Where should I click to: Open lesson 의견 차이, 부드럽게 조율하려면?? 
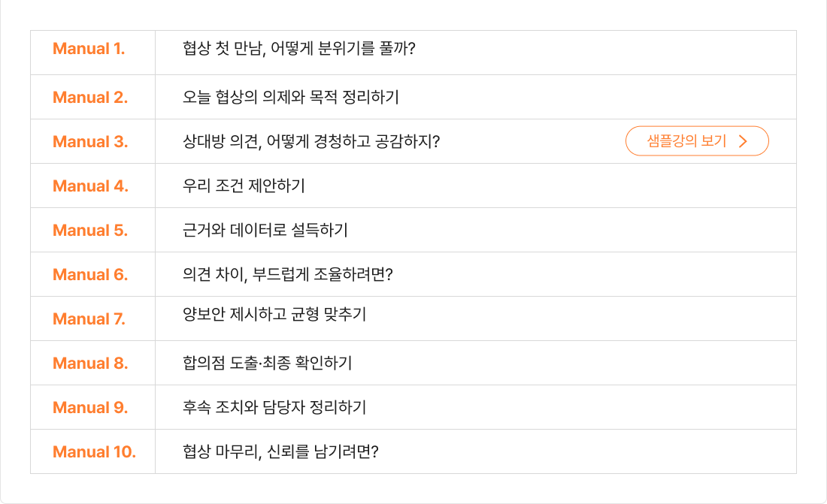coord(288,275)
